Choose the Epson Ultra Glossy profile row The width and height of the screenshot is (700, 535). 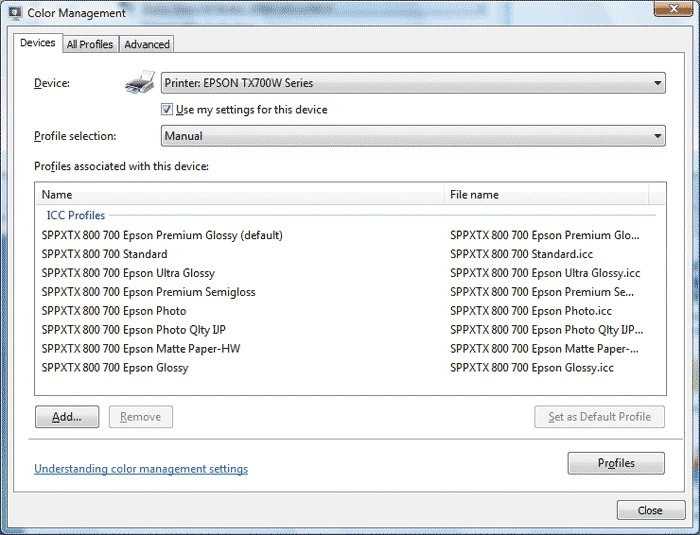(x=128, y=273)
